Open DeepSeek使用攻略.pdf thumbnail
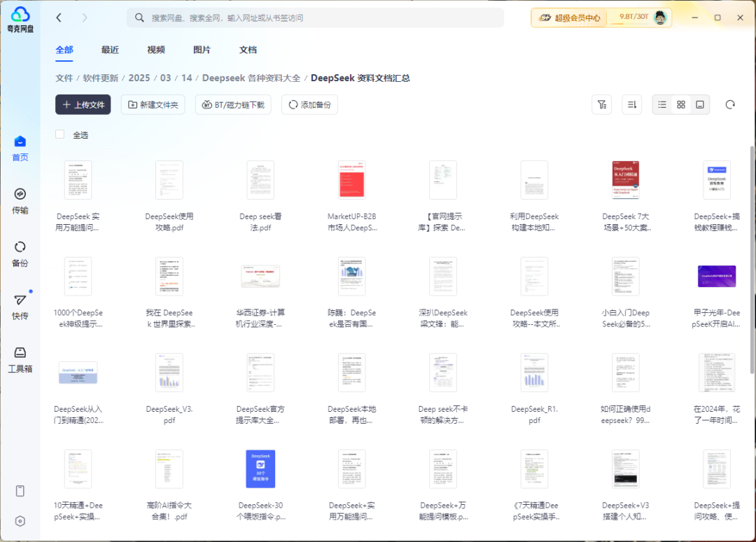 coord(169,180)
